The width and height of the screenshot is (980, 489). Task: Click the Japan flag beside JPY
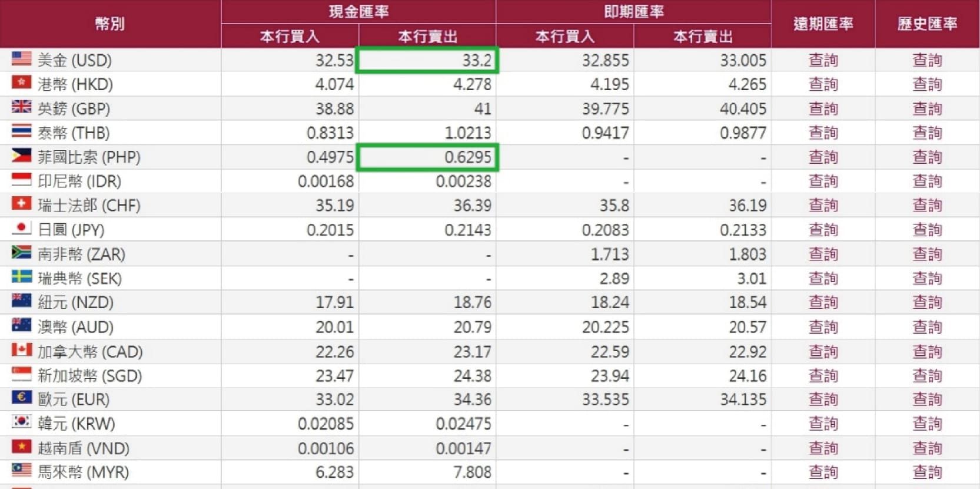point(22,228)
